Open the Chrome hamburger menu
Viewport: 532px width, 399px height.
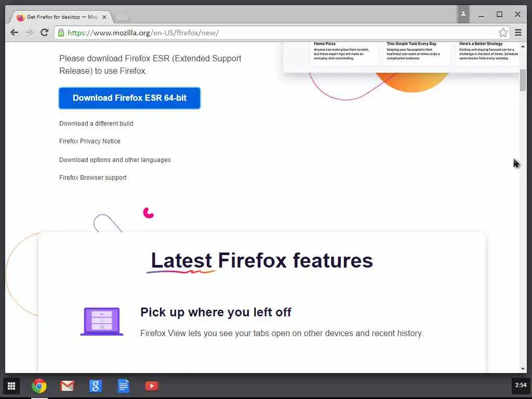[x=518, y=33]
